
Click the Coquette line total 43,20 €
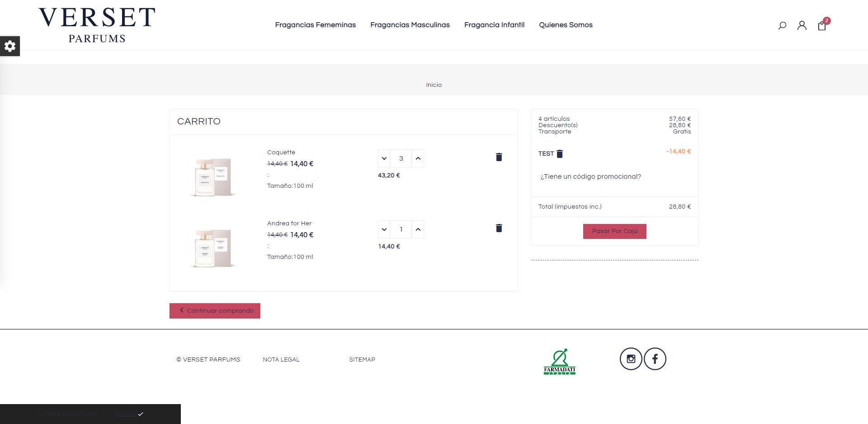tap(389, 176)
